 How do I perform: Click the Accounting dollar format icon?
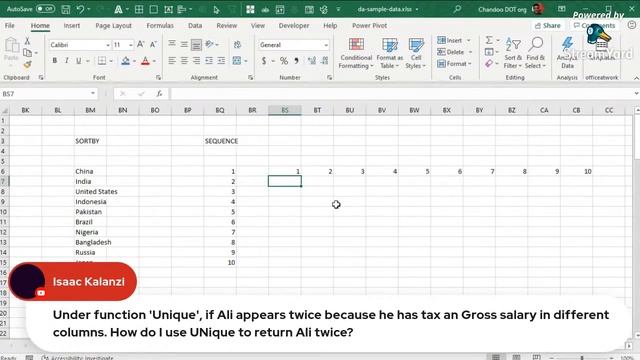click(264, 61)
